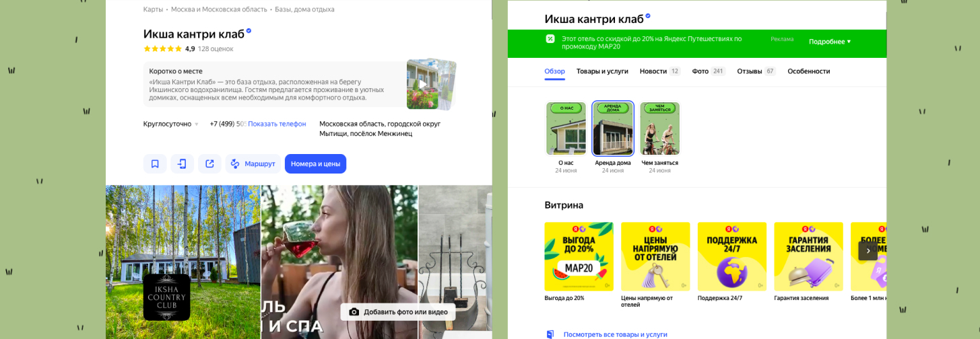Switch to the Фото tab
The height and width of the screenshot is (339, 980).
[x=709, y=71]
